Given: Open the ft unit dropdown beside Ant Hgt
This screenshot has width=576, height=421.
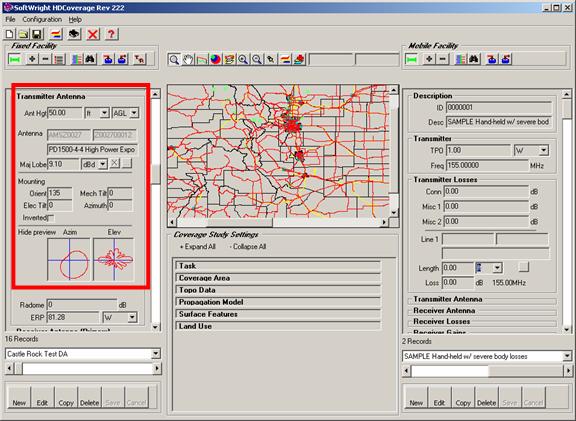Looking at the screenshot, I should 105,113.
